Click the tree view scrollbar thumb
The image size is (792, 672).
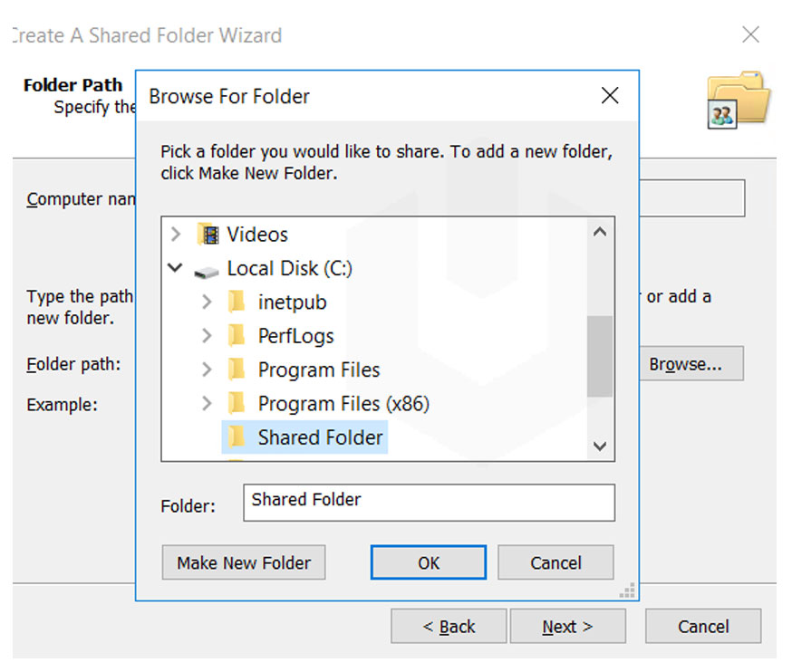[x=600, y=353]
